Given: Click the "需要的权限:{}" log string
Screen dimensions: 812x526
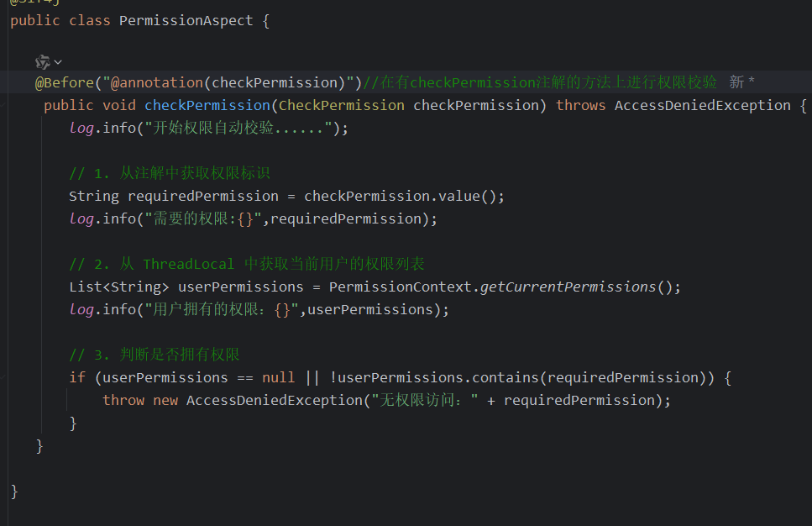Looking at the screenshot, I should 204,218.
